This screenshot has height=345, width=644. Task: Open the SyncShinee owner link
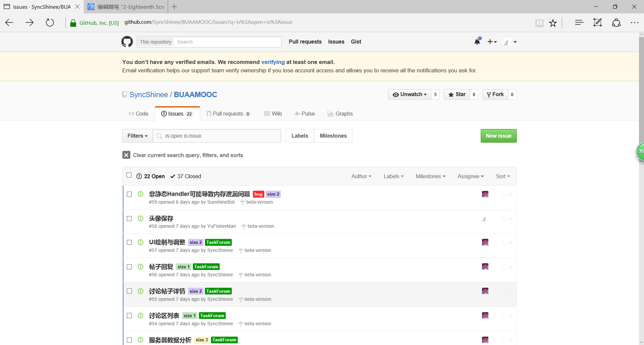pos(149,94)
